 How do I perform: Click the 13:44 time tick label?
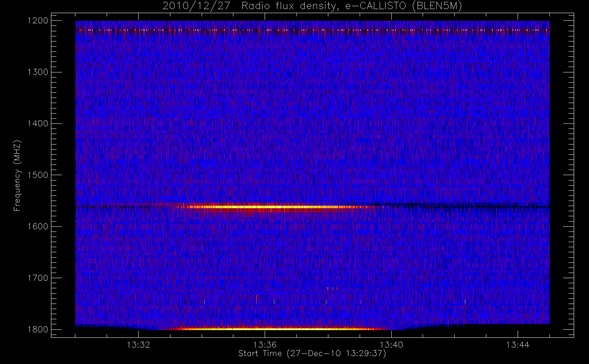click(518, 344)
